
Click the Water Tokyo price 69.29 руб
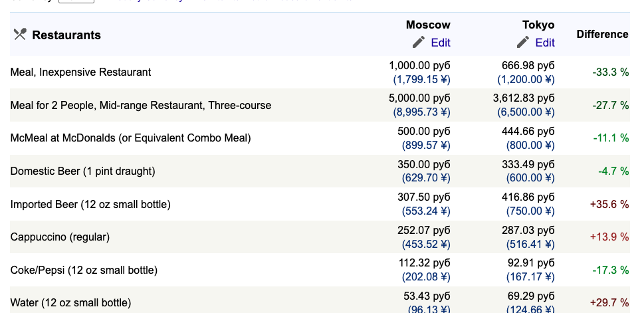(x=532, y=296)
